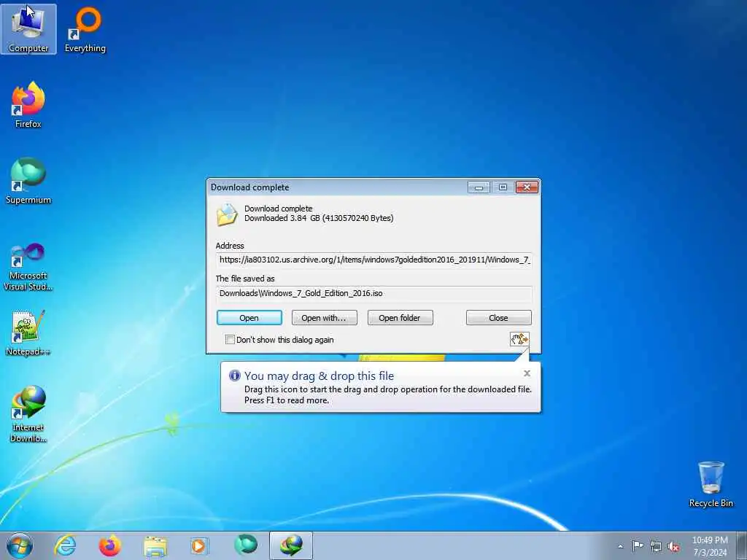Click the Close button in the dialog
The width and height of the screenshot is (747, 560).
click(x=498, y=318)
